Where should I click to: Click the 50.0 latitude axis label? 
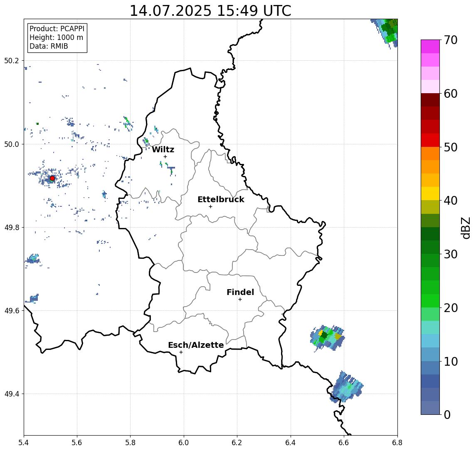(12, 144)
